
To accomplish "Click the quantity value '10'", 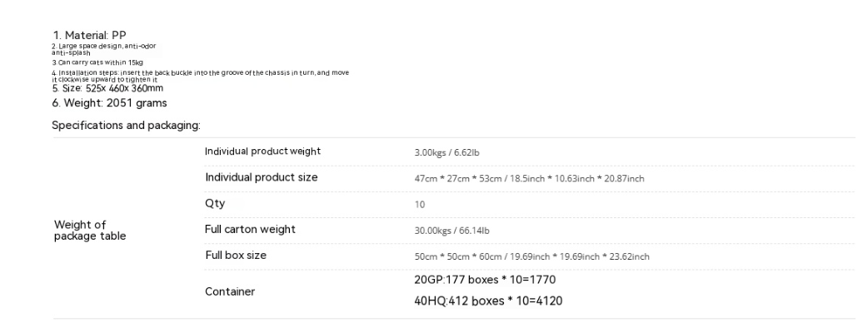I will (x=420, y=205).
